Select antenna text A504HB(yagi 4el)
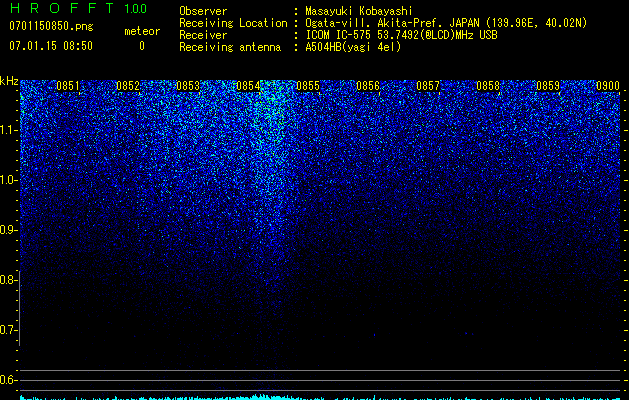 tap(353, 47)
